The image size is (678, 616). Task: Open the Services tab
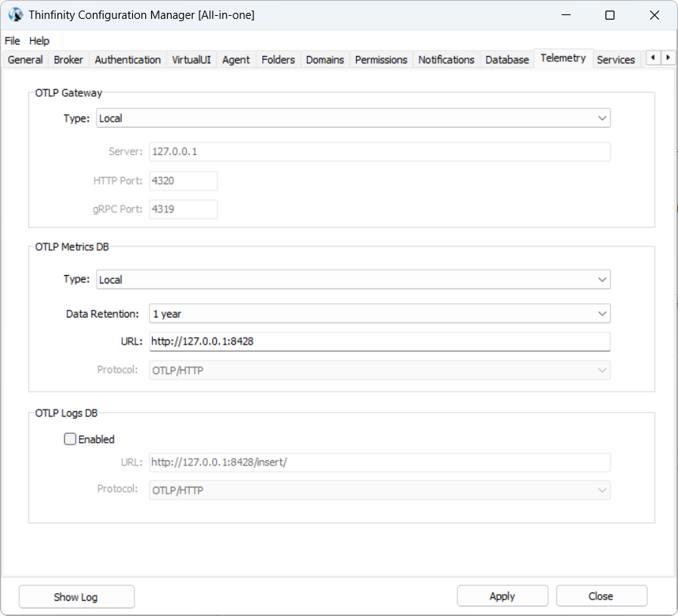tap(615, 60)
